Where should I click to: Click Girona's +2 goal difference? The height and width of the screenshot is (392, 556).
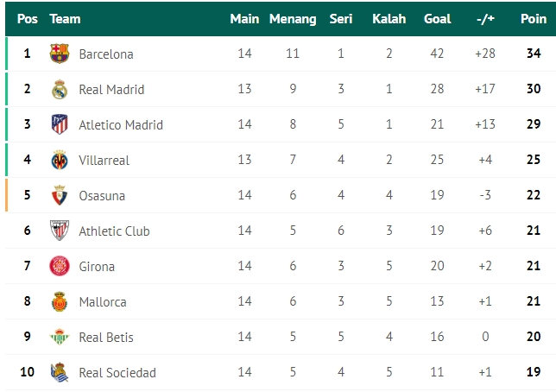tap(485, 266)
